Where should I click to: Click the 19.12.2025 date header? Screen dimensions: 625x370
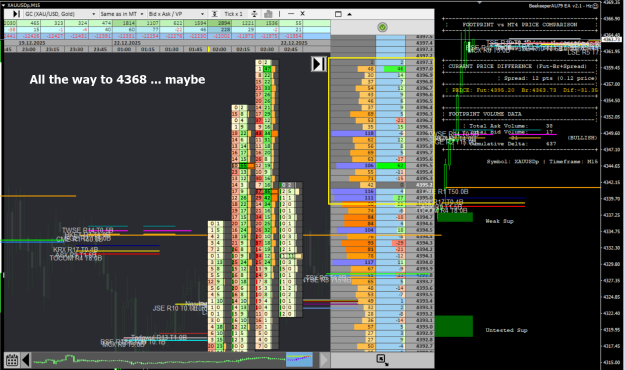tap(32, 43)
